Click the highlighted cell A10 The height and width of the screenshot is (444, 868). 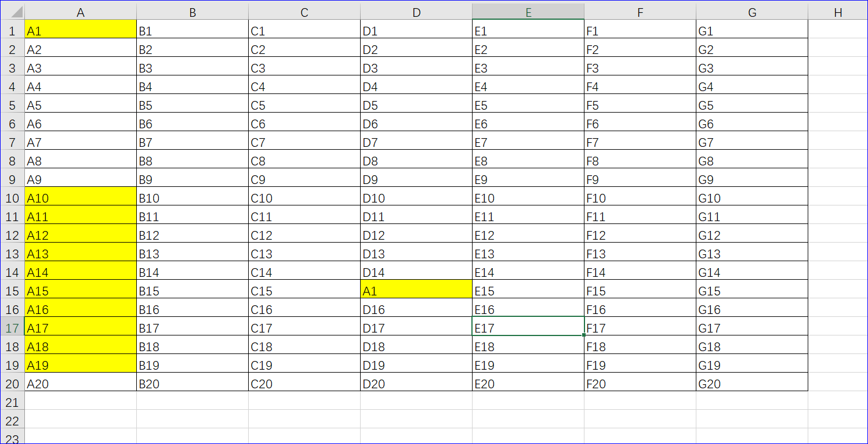[81, 196]
